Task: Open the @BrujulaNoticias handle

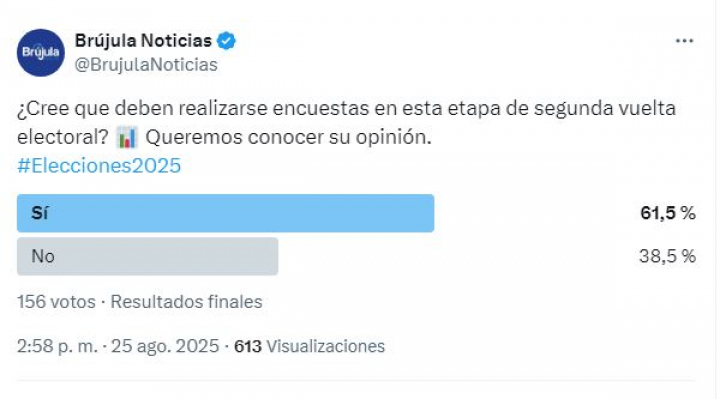Action: coord(146,65)
